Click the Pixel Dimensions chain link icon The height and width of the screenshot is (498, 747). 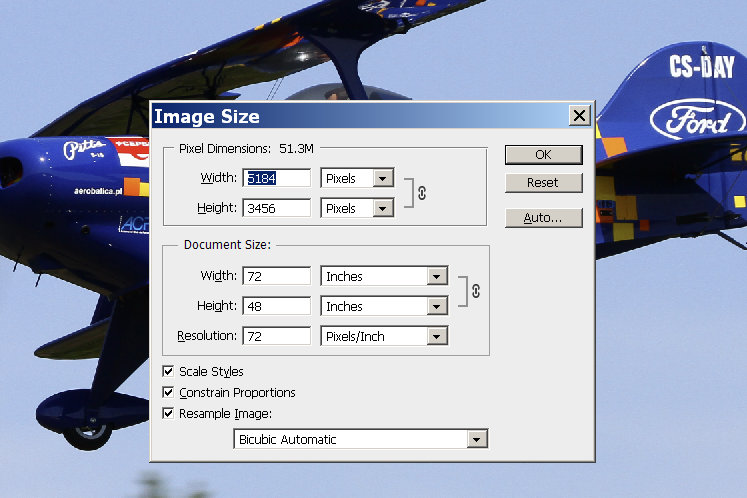pyautogui.click(x=421, y=193)
